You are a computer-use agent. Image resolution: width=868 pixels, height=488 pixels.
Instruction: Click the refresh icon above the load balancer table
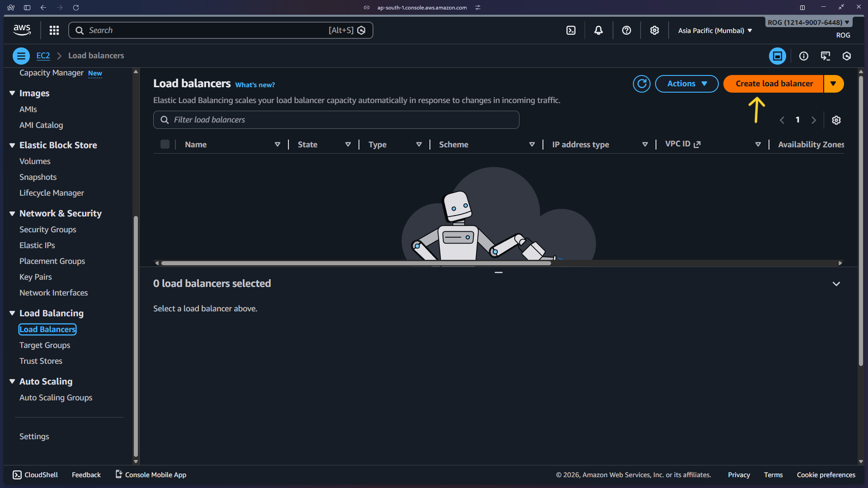[x=642, y=84]
